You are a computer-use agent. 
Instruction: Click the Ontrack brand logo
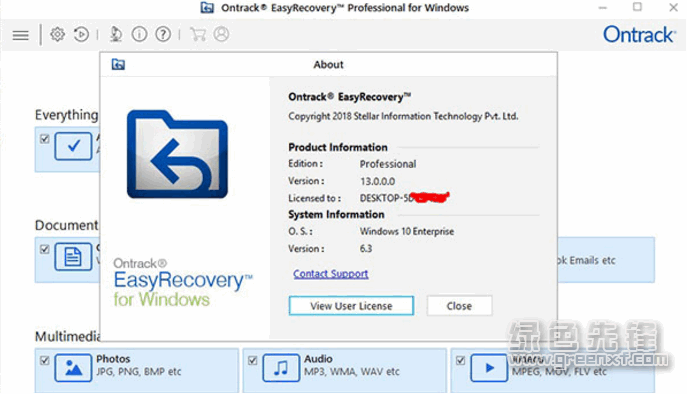point(639,34)
